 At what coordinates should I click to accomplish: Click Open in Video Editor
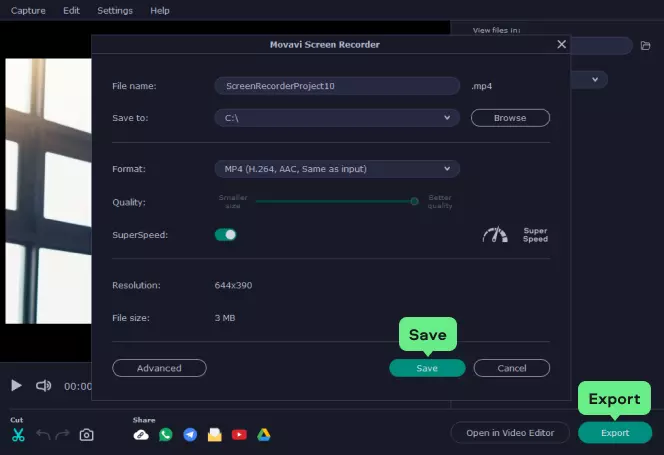pyautogui.click(x=510, y=433)
